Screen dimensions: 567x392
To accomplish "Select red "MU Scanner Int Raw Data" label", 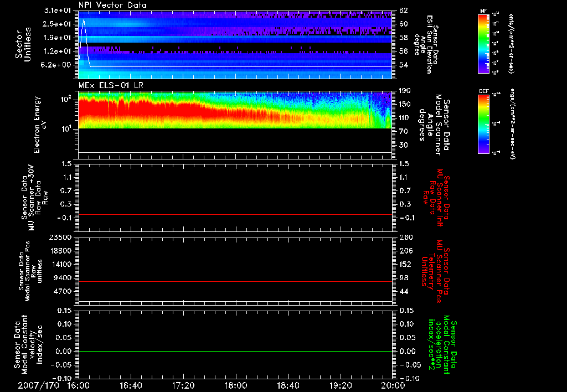I will click(x=436, y=198).
